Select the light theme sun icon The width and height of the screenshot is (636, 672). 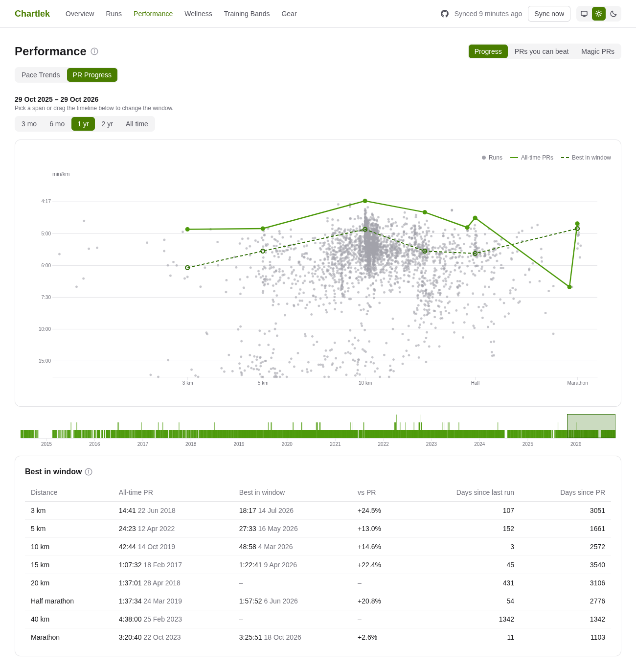pos(599,14)
